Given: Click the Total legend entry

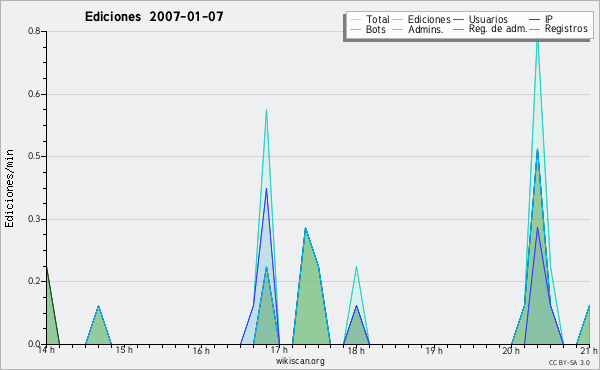Looking at the screenshot, I should (x=370, y=19).
